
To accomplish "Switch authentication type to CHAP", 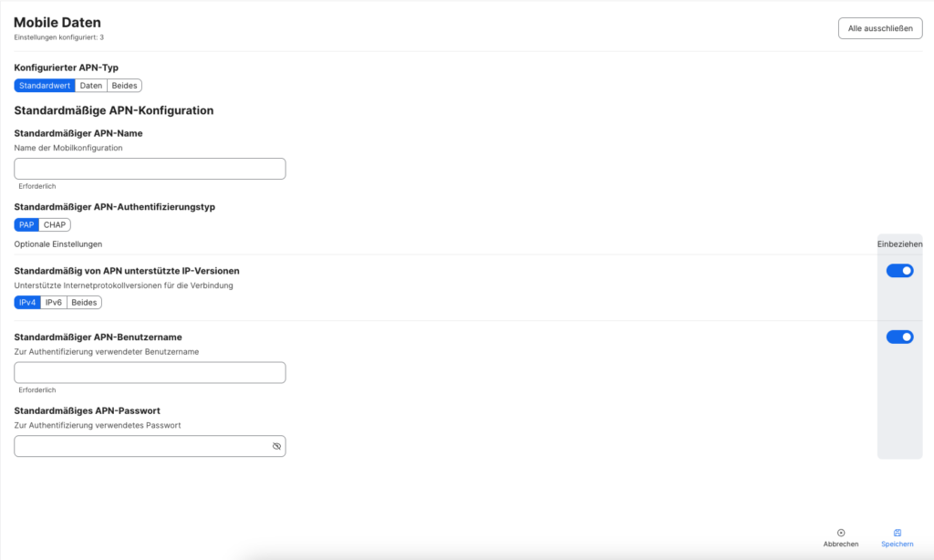I will tap(55, 224).
